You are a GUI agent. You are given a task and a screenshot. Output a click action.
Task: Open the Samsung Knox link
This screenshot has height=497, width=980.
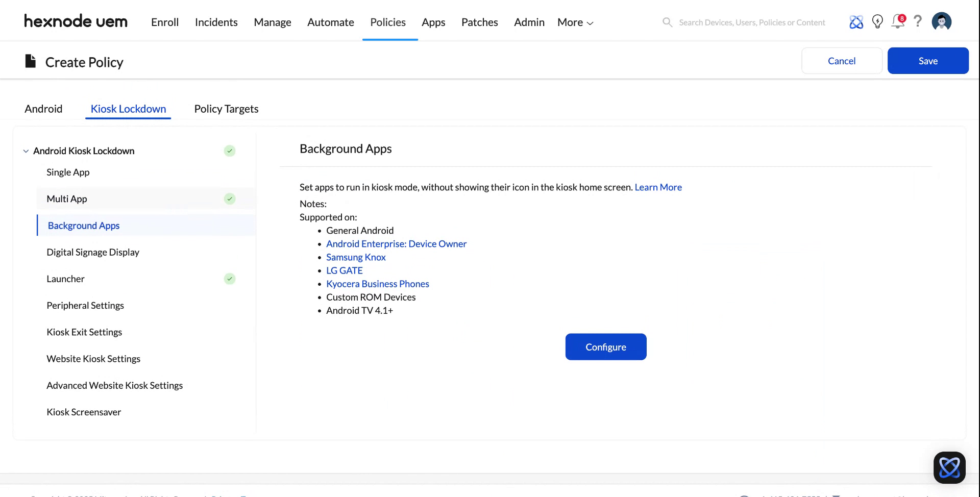pos(356,257)
